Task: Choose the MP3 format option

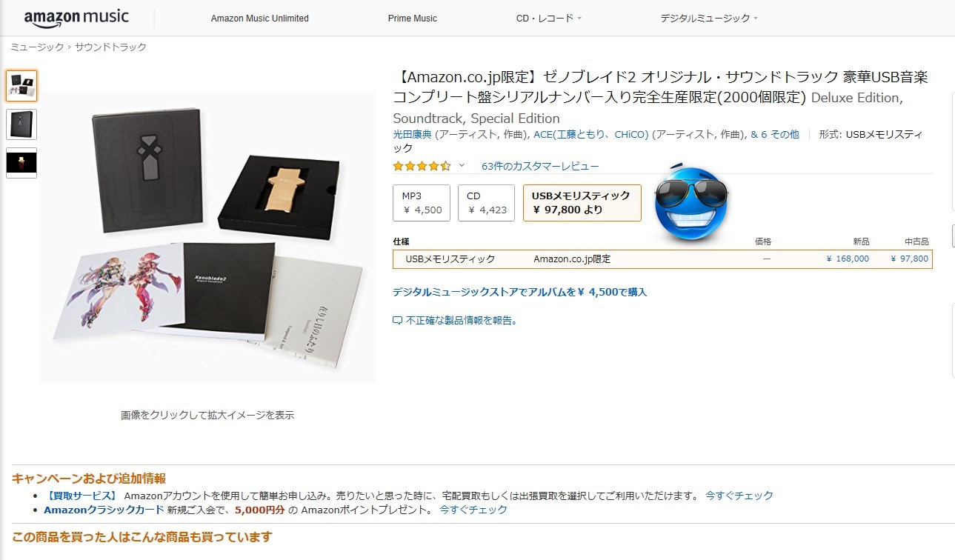Action: click(422, 203)
